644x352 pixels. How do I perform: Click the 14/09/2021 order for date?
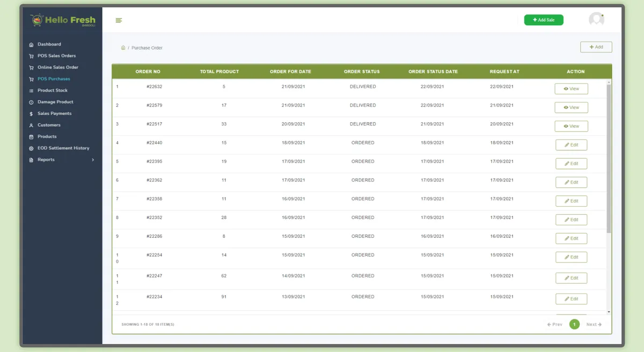293,276
